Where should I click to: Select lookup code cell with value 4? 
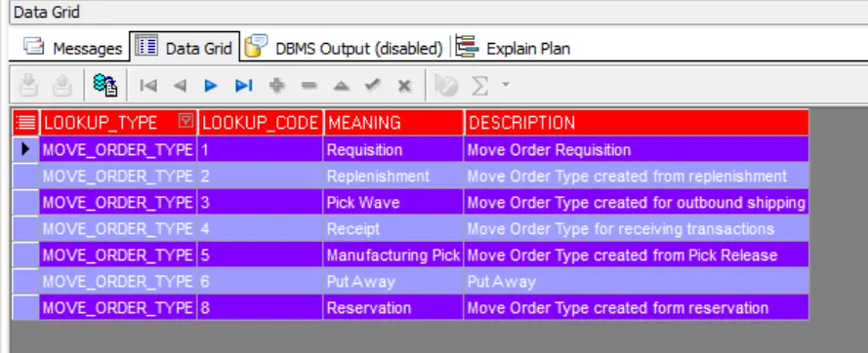click(x=260, y=228)
